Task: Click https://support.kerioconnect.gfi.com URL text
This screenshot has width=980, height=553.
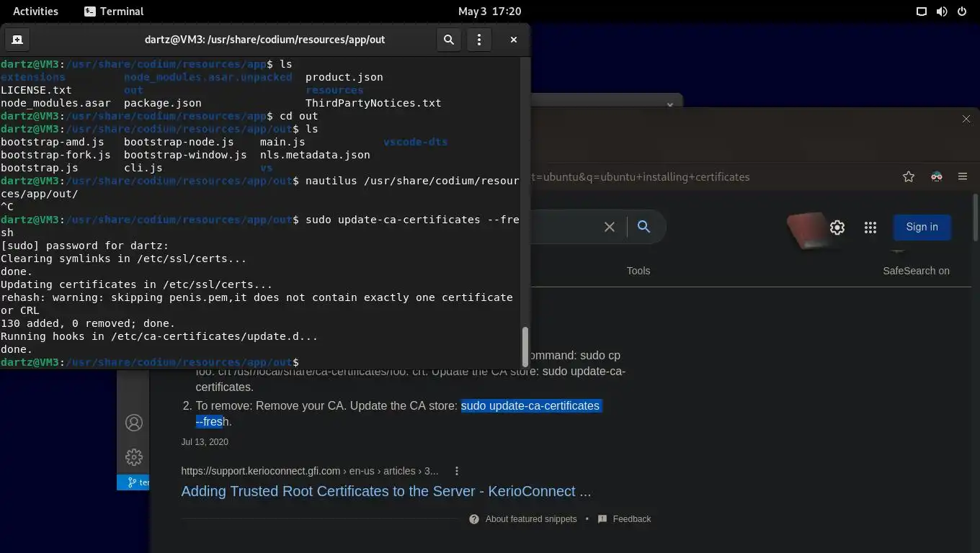Action: 260,471
